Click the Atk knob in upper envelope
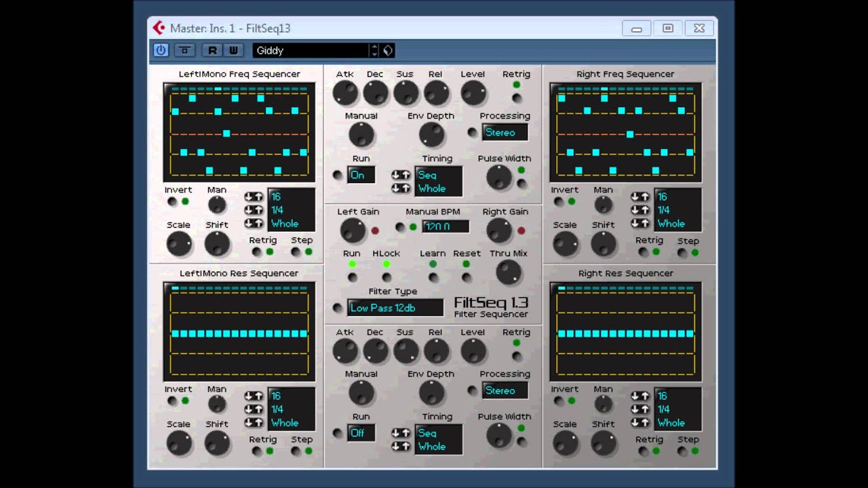This screenshot has height=488, width=868. [345, 93]
